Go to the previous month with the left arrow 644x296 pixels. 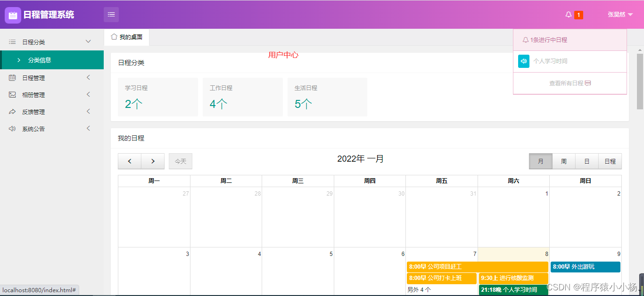click(x=130, y=161)
